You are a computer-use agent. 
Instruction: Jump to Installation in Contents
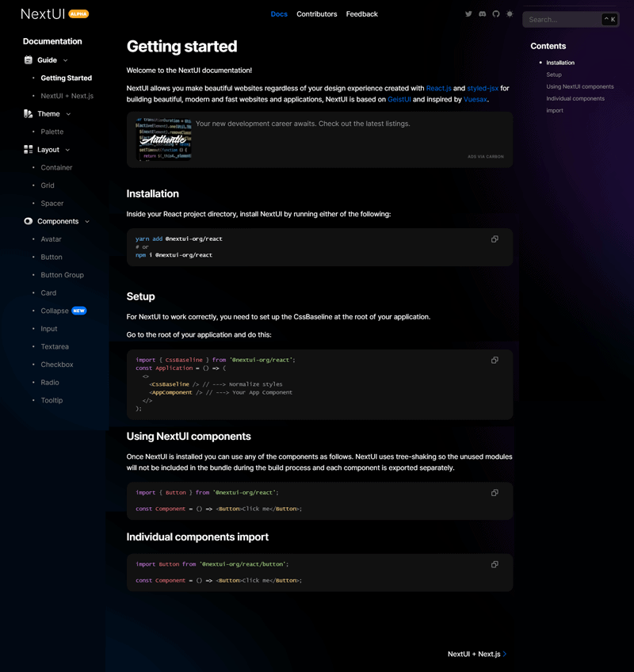[560, 63]
